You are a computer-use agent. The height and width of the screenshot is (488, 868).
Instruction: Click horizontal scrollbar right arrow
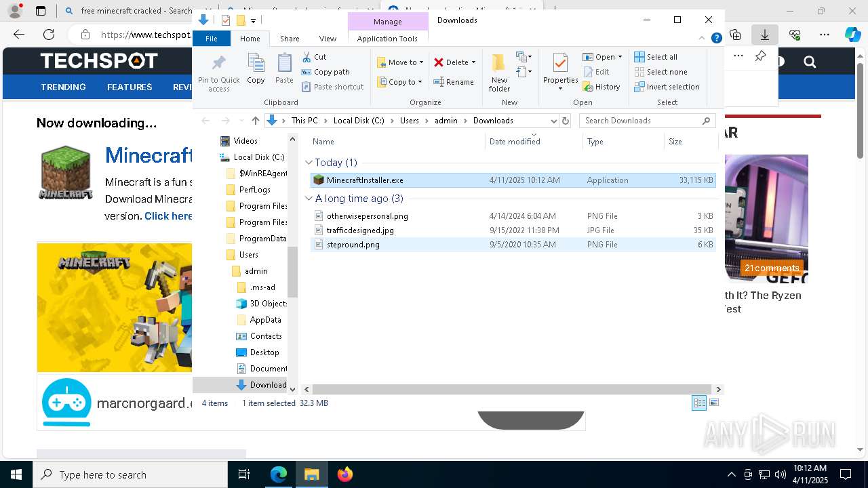click(x=718, y=389)
